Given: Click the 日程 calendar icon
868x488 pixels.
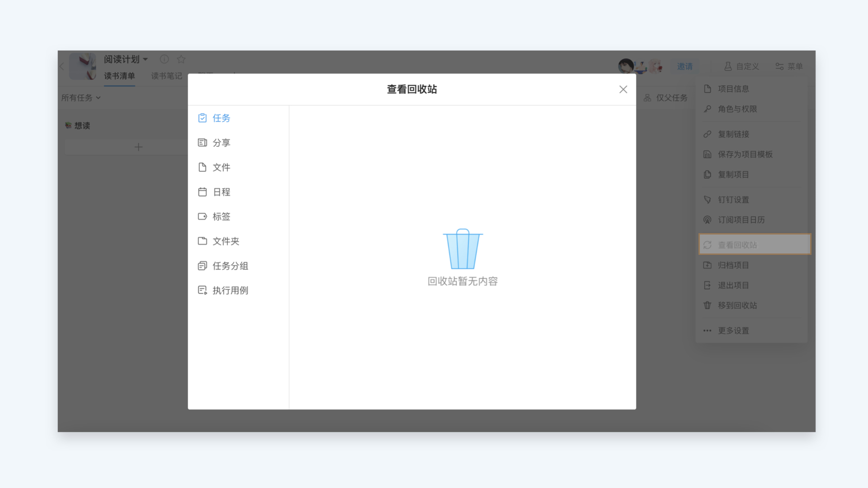Looking at the screenshot, I should pyautogui.click(x=202, y=192).
